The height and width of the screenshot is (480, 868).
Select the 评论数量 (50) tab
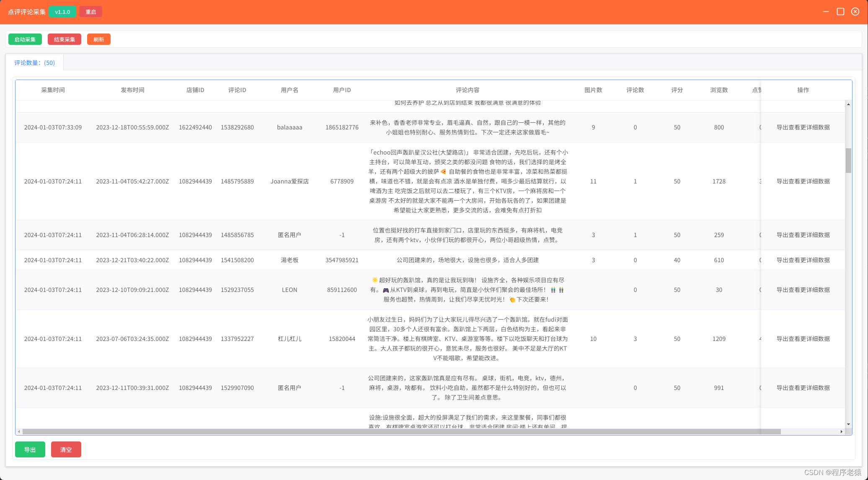point(34,63)
